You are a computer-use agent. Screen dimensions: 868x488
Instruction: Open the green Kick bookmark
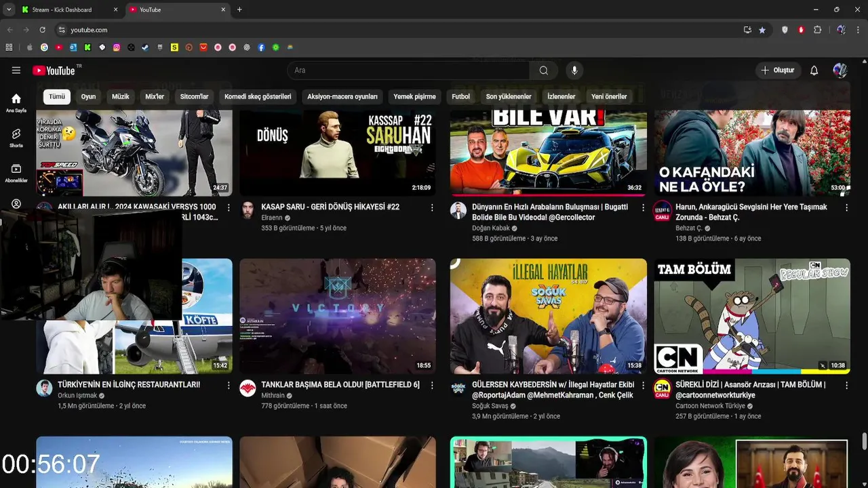(87, 47)
